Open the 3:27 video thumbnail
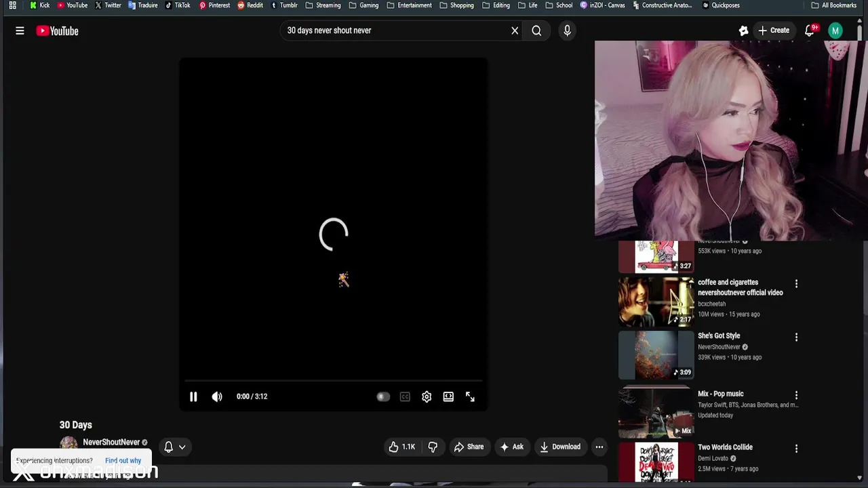 [x=656, y=256]
